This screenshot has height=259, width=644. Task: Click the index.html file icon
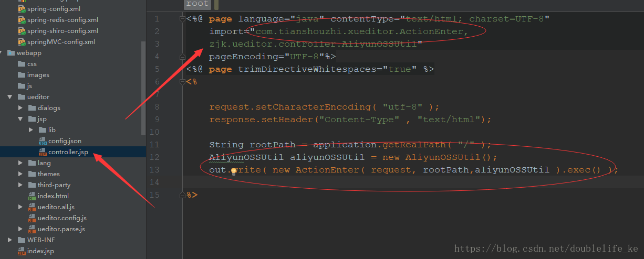(x=32, y=196)
